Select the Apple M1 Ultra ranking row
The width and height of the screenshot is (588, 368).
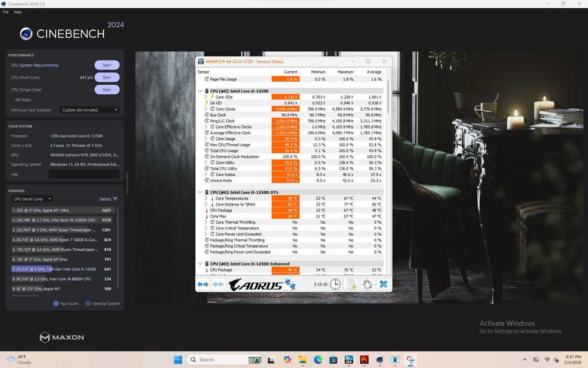(x=62, y=210)
